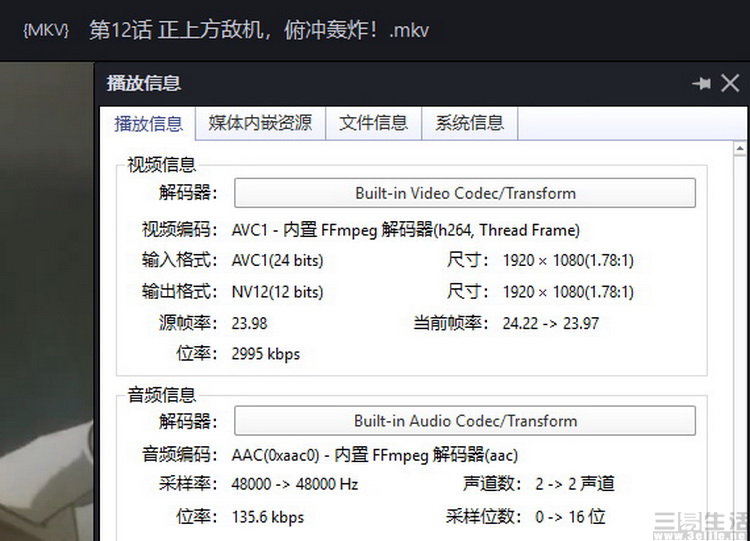Open the 媒体内嵌资源 tab
Image resolution: width=750 pixels, height=541 pixels.
tap(260, 123)
